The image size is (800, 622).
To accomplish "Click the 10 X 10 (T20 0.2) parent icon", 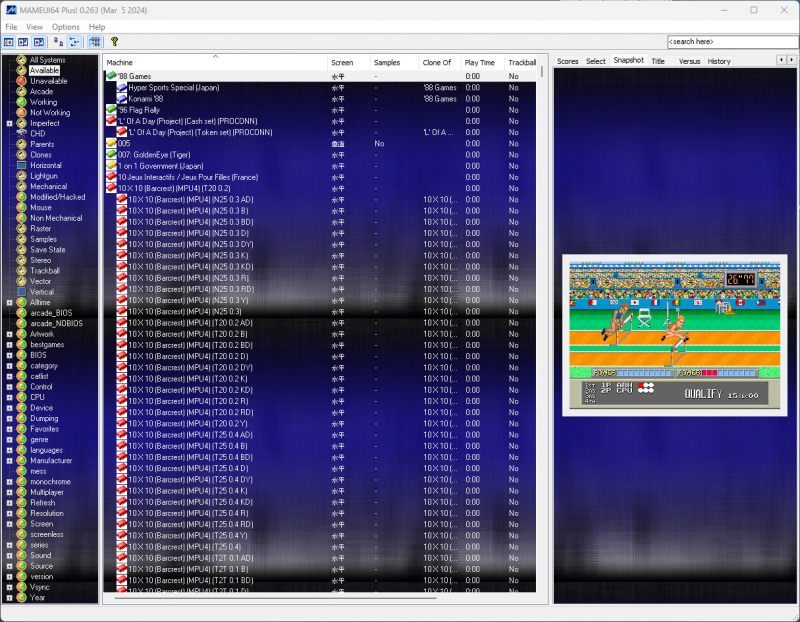I will point(111,188).
